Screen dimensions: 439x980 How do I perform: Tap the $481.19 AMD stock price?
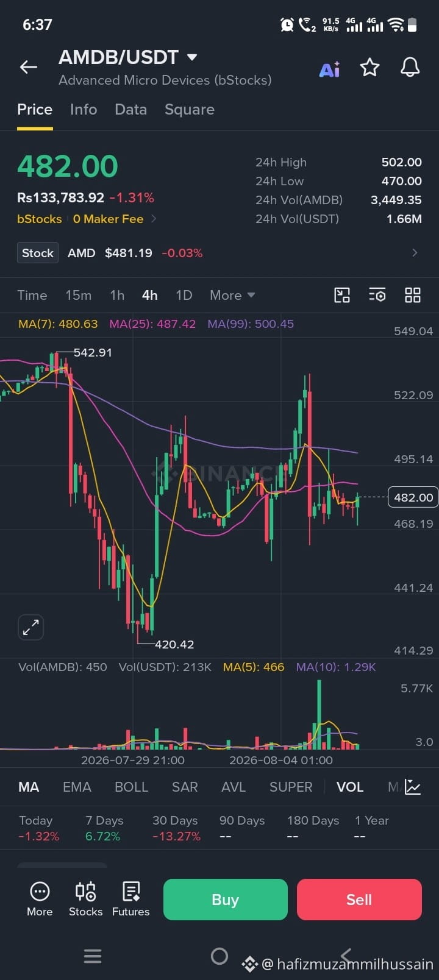tap(129, 253)
